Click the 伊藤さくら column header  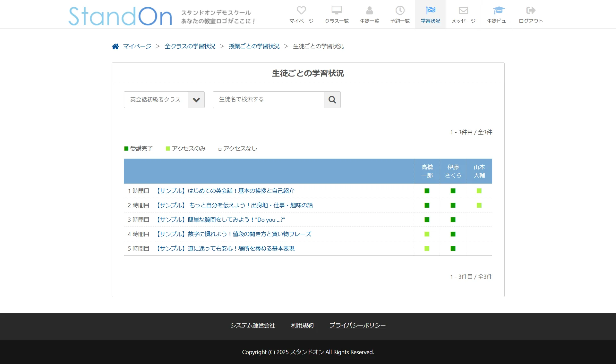453,171
